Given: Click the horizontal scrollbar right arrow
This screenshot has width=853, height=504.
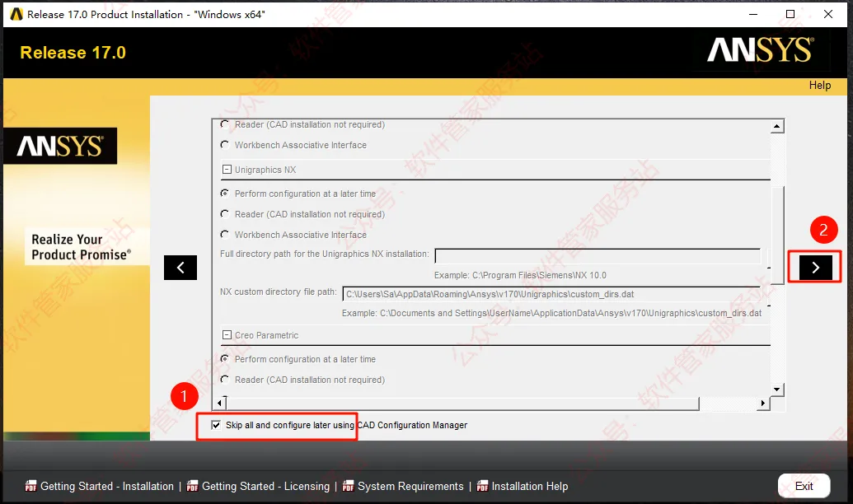Looking at the screenshot, I should coord(763,403).
